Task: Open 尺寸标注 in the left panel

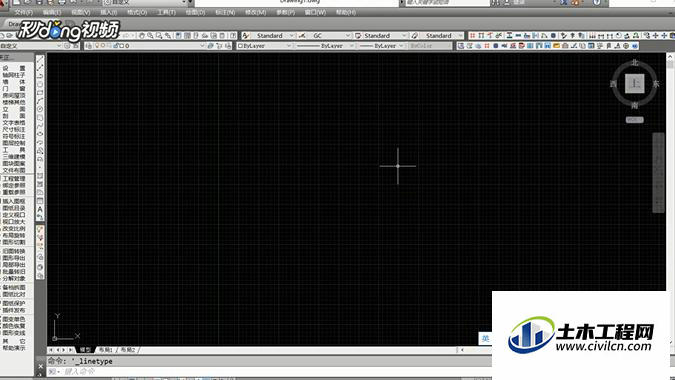Action: pos(14,130)
